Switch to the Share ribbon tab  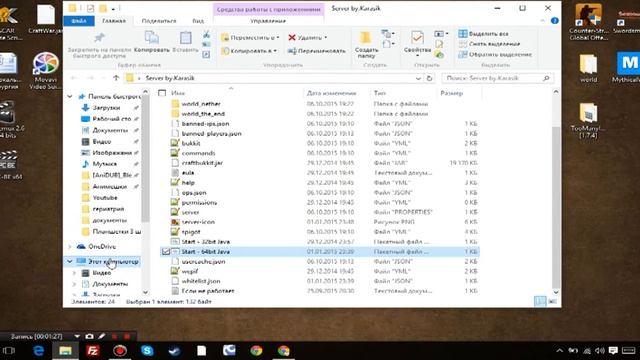[159, 21]
